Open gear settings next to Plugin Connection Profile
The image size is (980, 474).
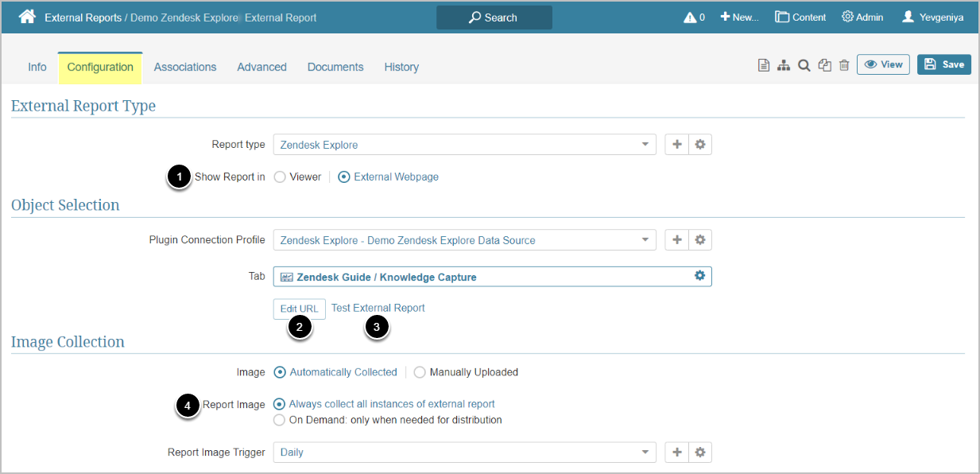[699, 240]
